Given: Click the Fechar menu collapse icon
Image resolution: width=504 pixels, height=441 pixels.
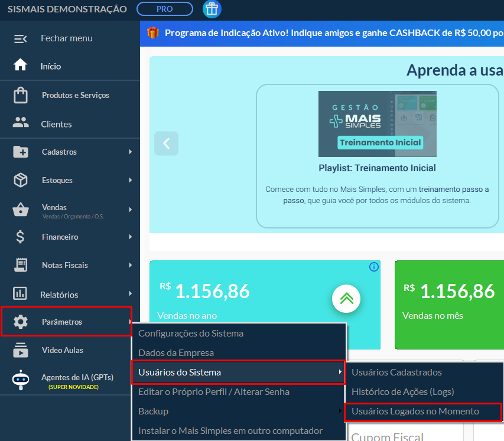Looking at the screenshot, I should click(x=21, y=38).
